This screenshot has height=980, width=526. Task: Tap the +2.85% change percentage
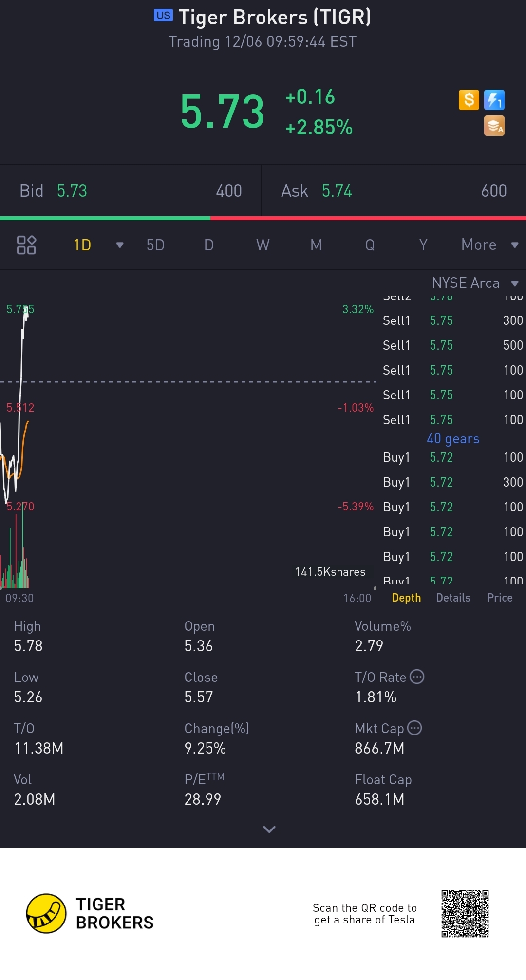click(x=319, y=127)
